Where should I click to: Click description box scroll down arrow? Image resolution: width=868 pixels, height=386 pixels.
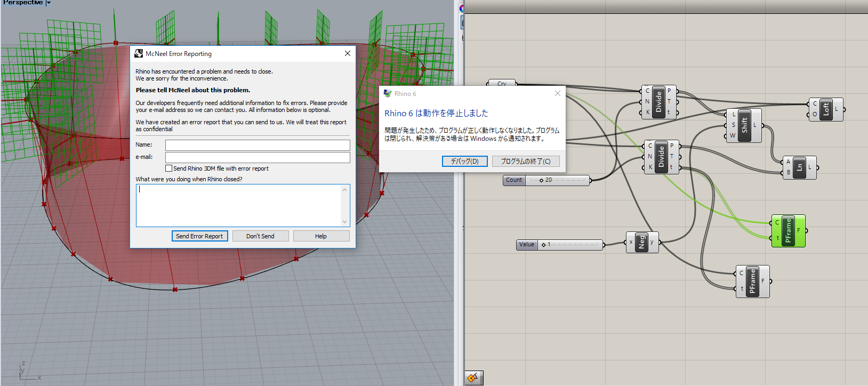click(x=344, y=222)
